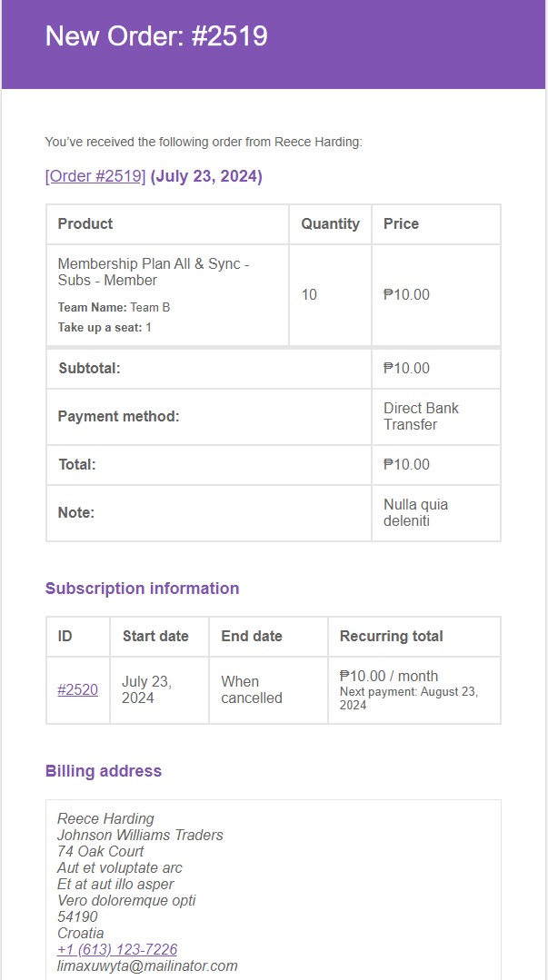Click the Direct Bank Transfer payment method
548x980 pixels.
point(421,416)
